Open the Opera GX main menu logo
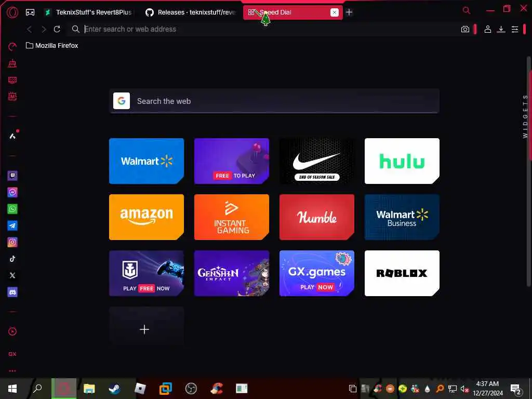 click(x=12, y=12)
